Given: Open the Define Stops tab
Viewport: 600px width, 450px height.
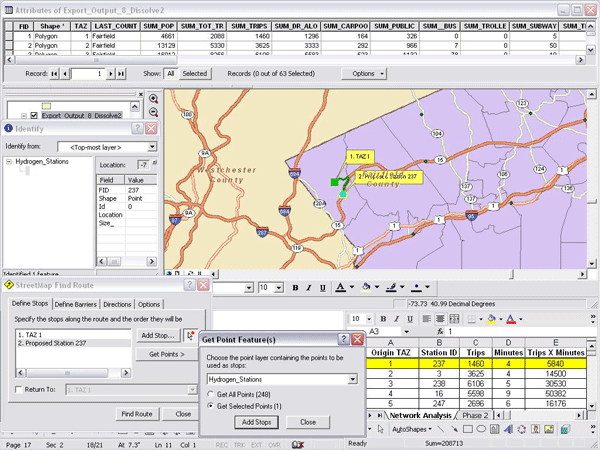Looking at the screenshot, I should tap(30, 303).
